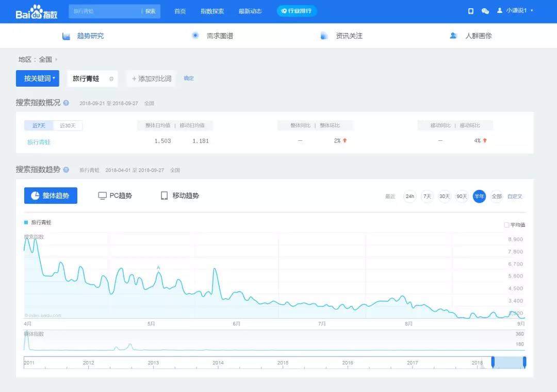Expand the 小谦说1 user account menu
Viewport: 557px width, 392px height.
coord(515,11)
